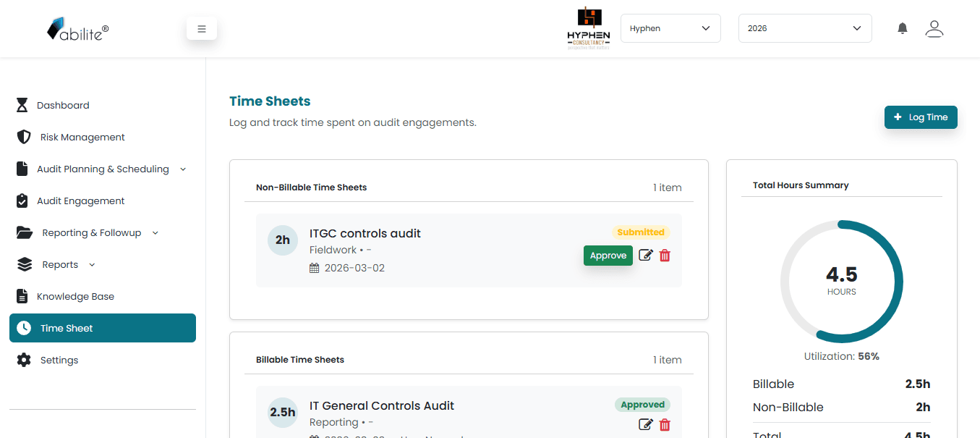
Task: Click the Dashboard hourglass icon
Action: coord(22,105)
